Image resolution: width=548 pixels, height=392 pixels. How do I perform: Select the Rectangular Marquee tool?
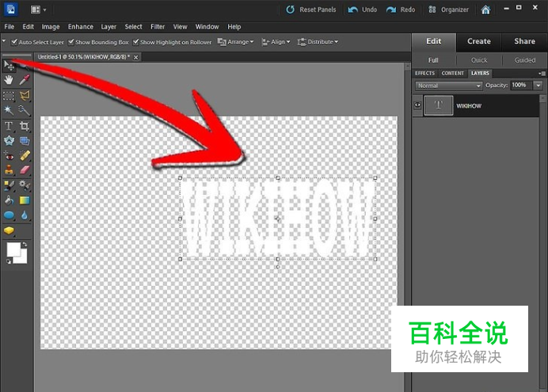(9, 96)
